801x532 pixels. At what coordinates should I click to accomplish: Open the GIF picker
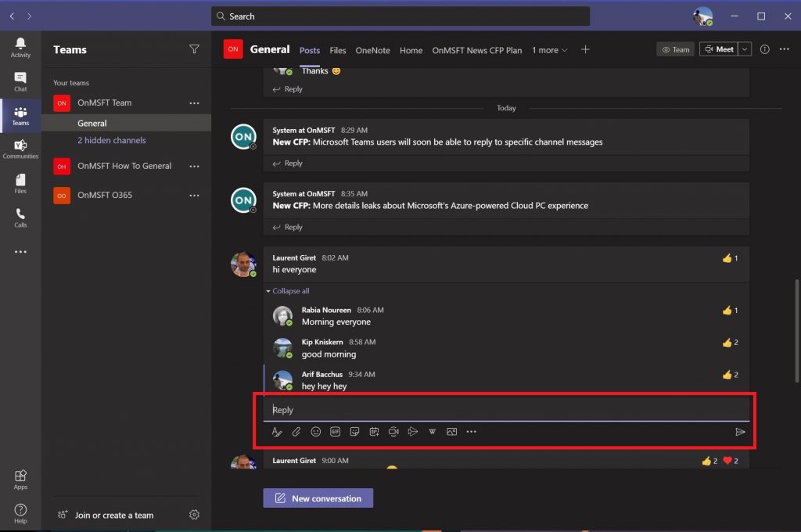[335, 432]
